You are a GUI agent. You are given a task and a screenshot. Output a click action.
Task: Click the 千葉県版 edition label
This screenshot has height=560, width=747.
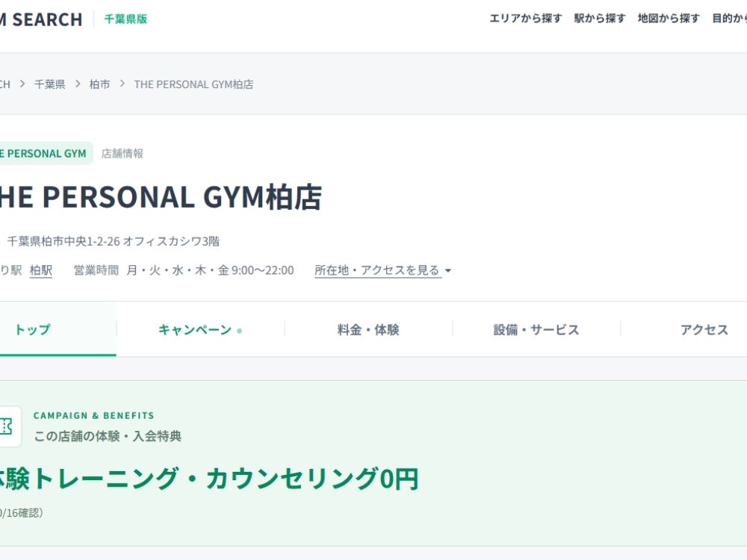(x=125, y=19)
